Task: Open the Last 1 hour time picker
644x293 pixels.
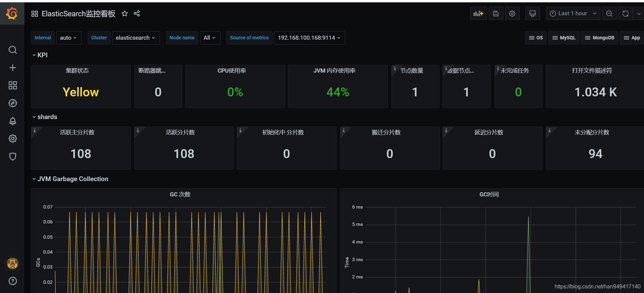Action: [x=573, y=14]
